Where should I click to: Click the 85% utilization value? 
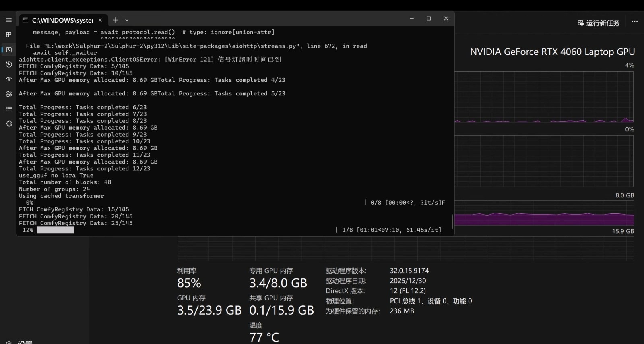[189, 283]
